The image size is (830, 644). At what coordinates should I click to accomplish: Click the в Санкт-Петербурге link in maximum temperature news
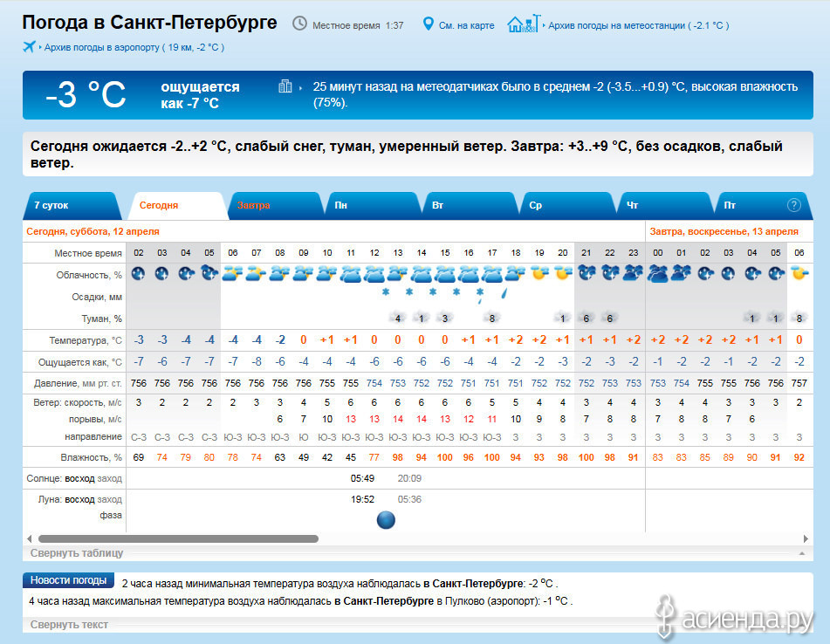click(x=384, y=600)
